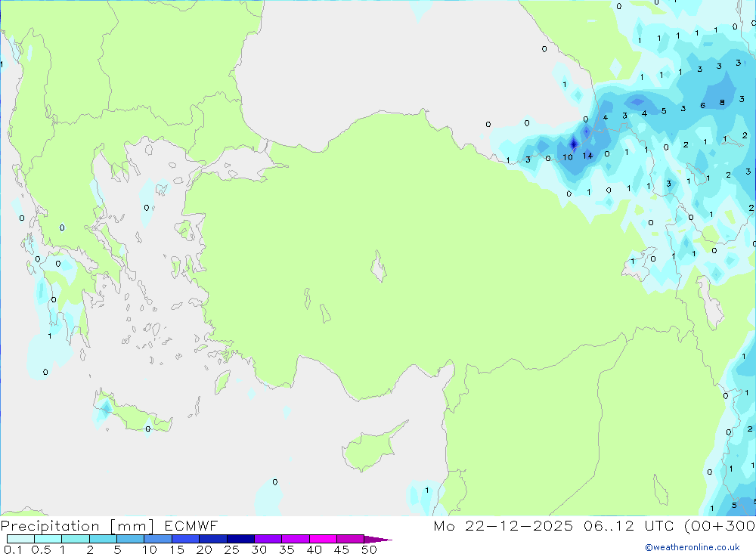756x554 pixels.
Task: Select the 2–5 mm legend color swatch
Action: [103, 539]
